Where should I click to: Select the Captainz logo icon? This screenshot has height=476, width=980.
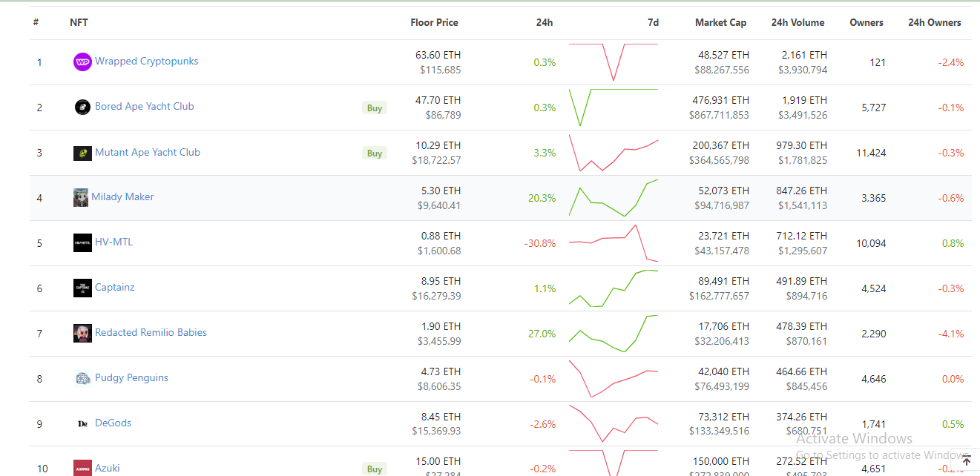coord(82,288)
